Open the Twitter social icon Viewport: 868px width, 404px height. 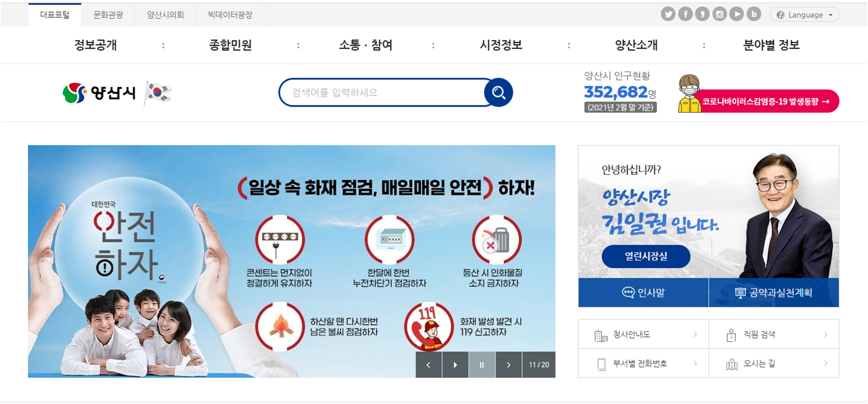coord(668,14)
